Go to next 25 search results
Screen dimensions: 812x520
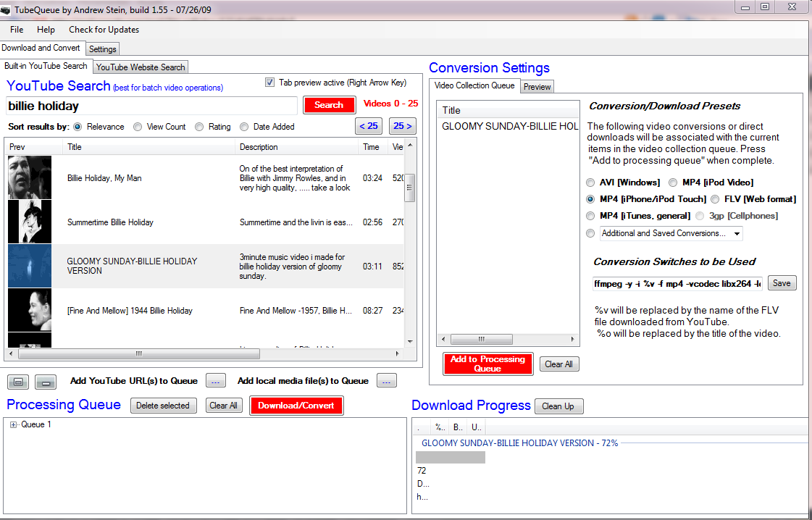coord(402,126)
